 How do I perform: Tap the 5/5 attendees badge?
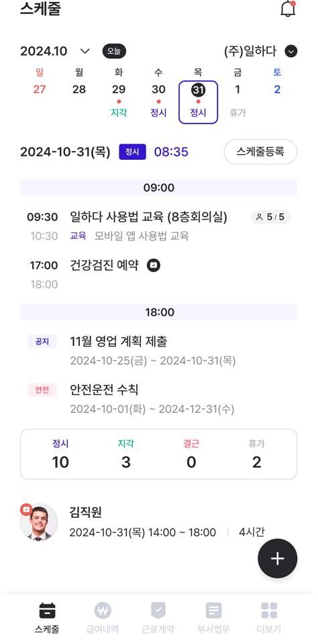pyautogui.click(x=271, y=217)
